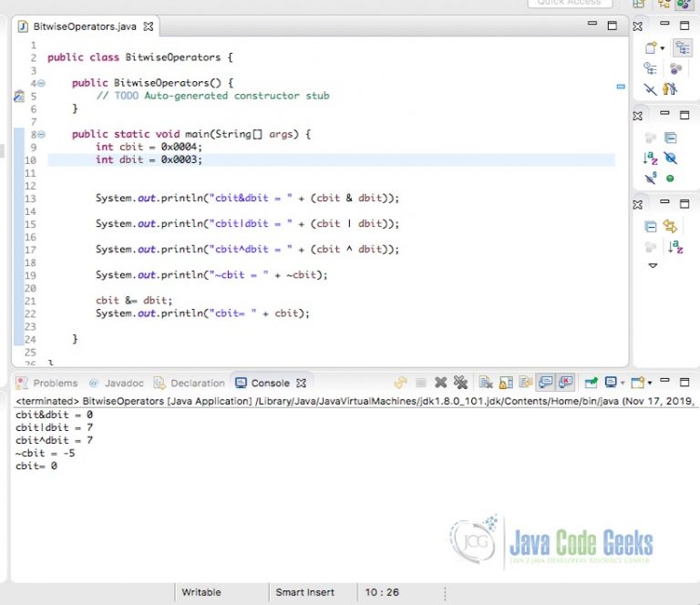Toggle Word Wrap in Console

click(525, 383)
